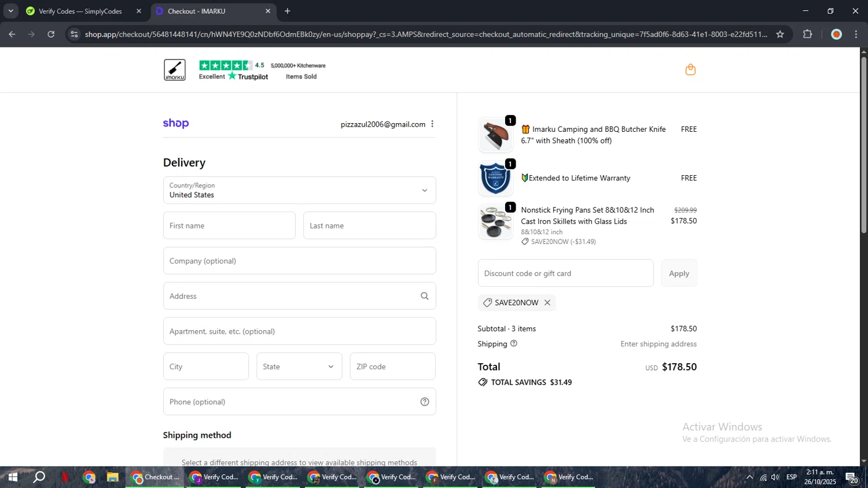Apply the discount code
This screenshot has width=868, height=488.
679,273
